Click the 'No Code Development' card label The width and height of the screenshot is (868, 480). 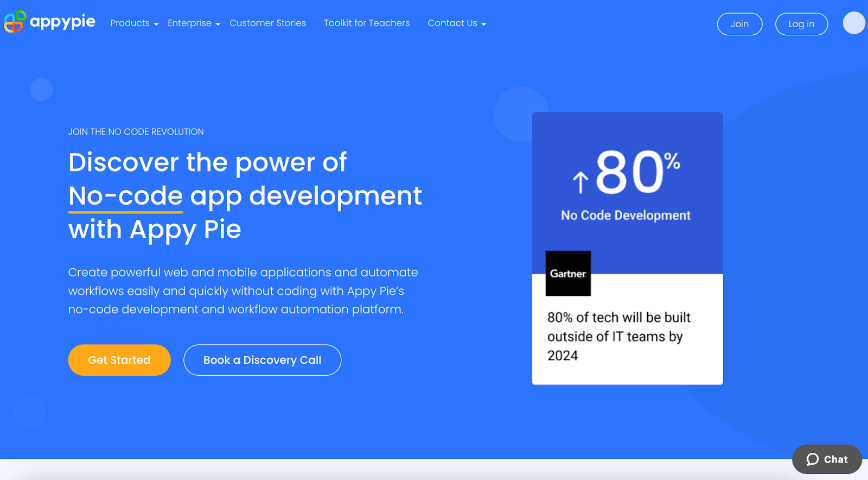coord(626,216)
